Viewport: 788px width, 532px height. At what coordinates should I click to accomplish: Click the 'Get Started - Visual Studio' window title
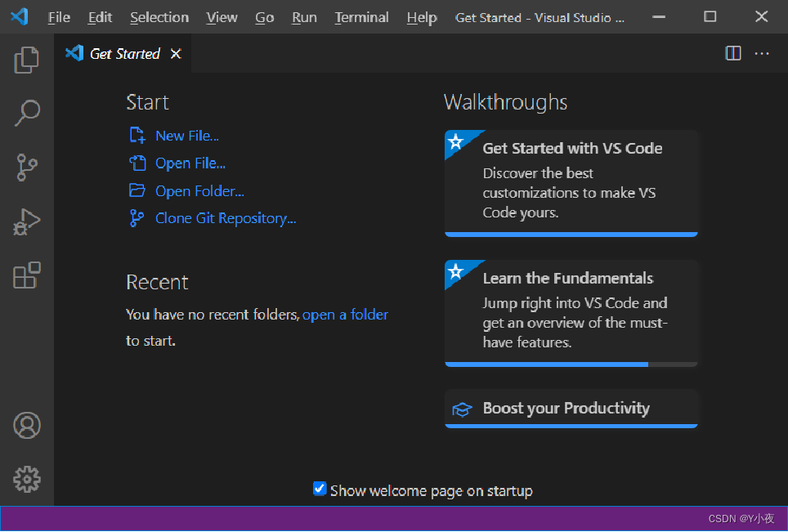point(540,18)
